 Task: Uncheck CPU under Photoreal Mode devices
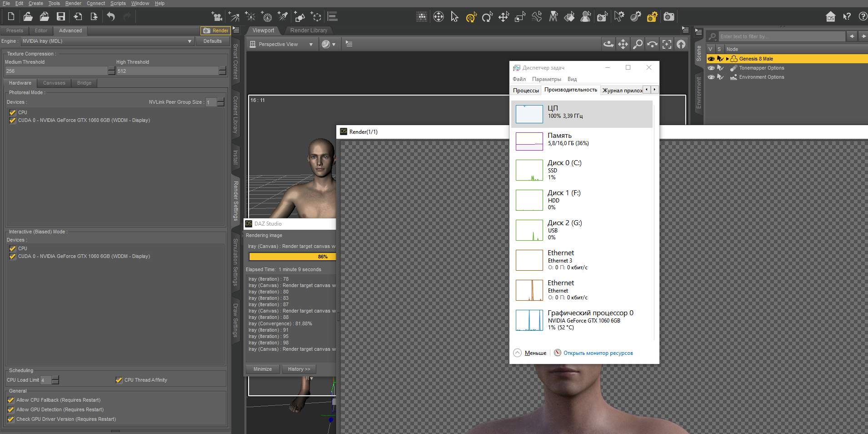click(x=13, y=112)
